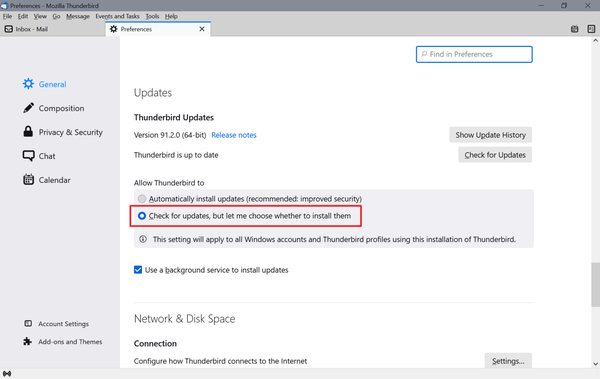Open Add-ons and Themes label
This screenshot has width=600, height=379.
pos(70,341)
